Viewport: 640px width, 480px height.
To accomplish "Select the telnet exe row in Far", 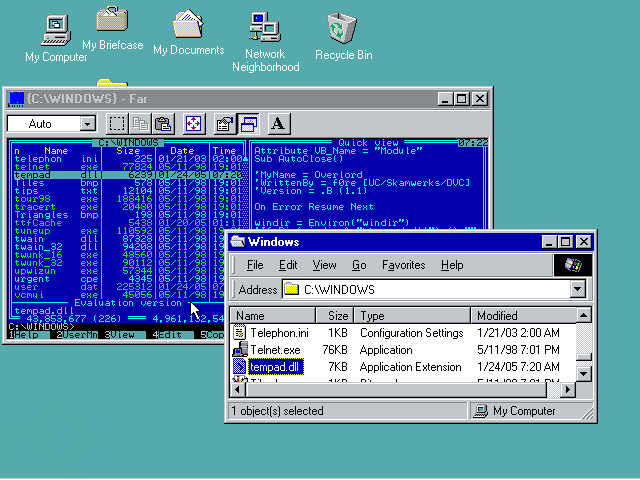I will [x=128, y=167].
